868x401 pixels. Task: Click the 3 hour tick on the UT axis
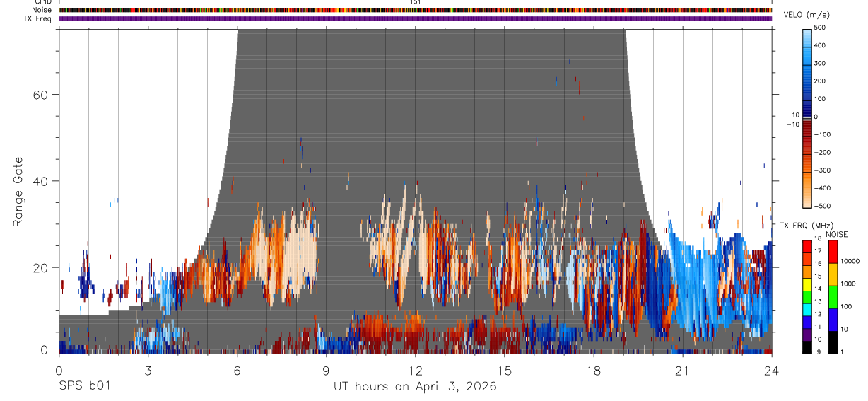pyautogui.click(x=148, y=370)
